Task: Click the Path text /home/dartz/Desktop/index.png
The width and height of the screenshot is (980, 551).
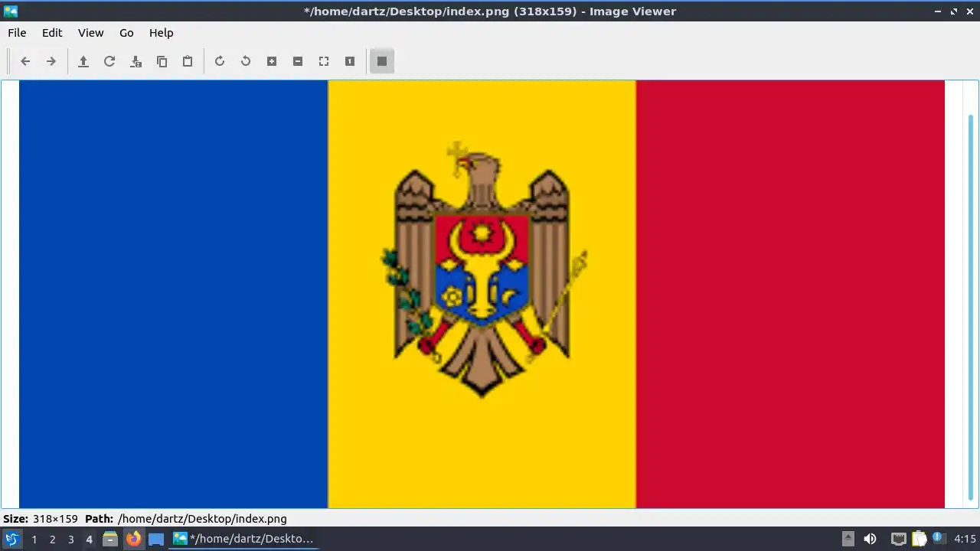Action: click(202, 519)
